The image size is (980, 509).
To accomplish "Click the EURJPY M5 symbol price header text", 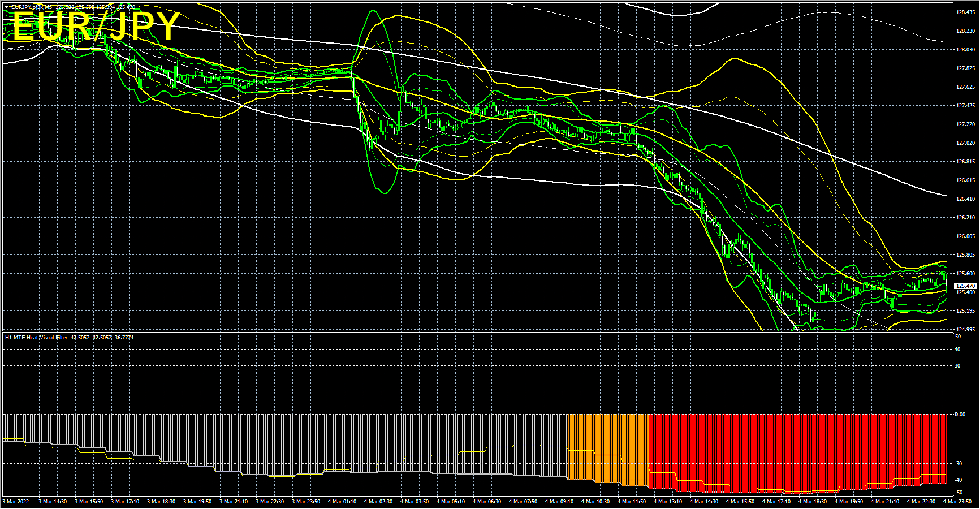I will point(72,7).
